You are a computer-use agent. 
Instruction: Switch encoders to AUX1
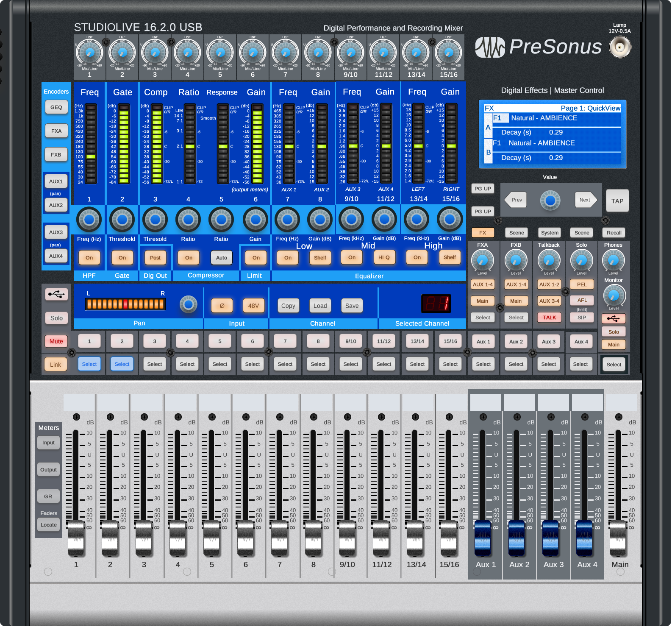click(56, 181)
